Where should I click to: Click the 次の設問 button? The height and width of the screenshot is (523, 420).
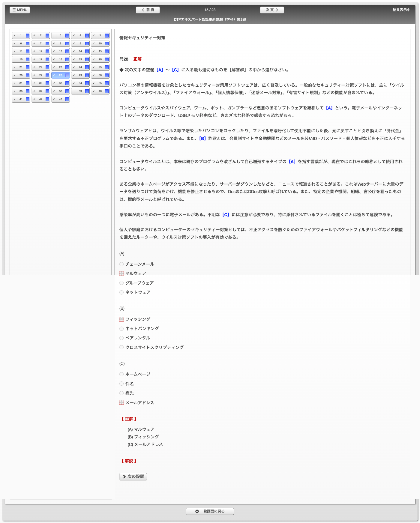tap(133, 477)
